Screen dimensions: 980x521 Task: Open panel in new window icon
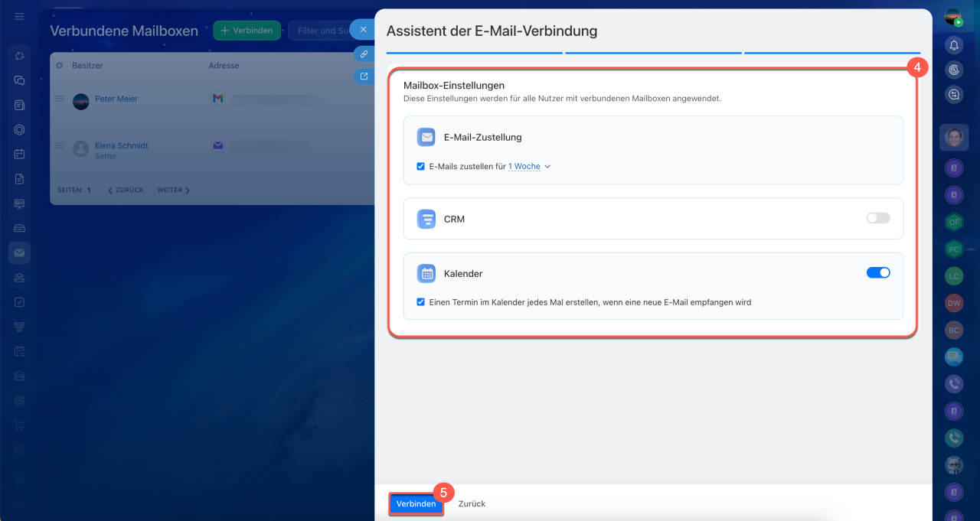point(364,76)
